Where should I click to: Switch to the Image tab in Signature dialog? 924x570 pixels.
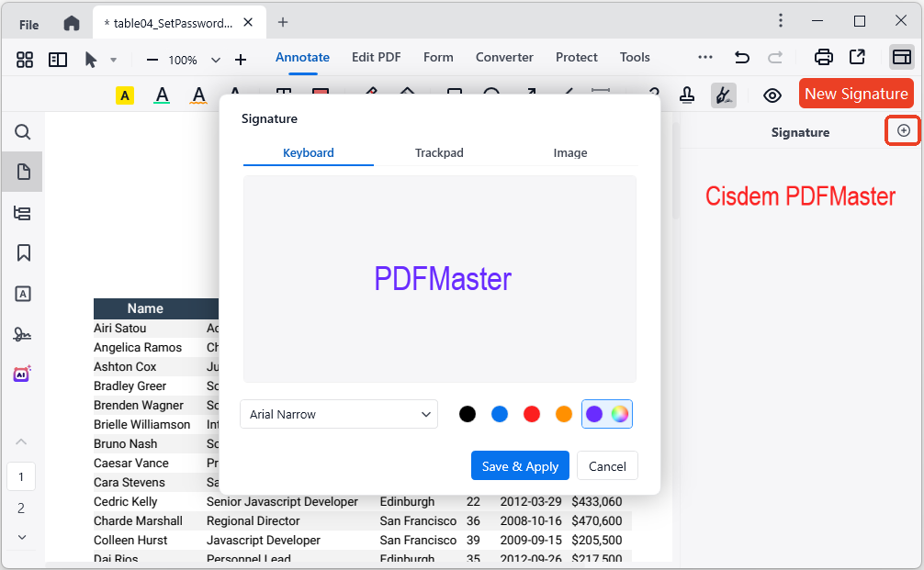click(569, 152)
